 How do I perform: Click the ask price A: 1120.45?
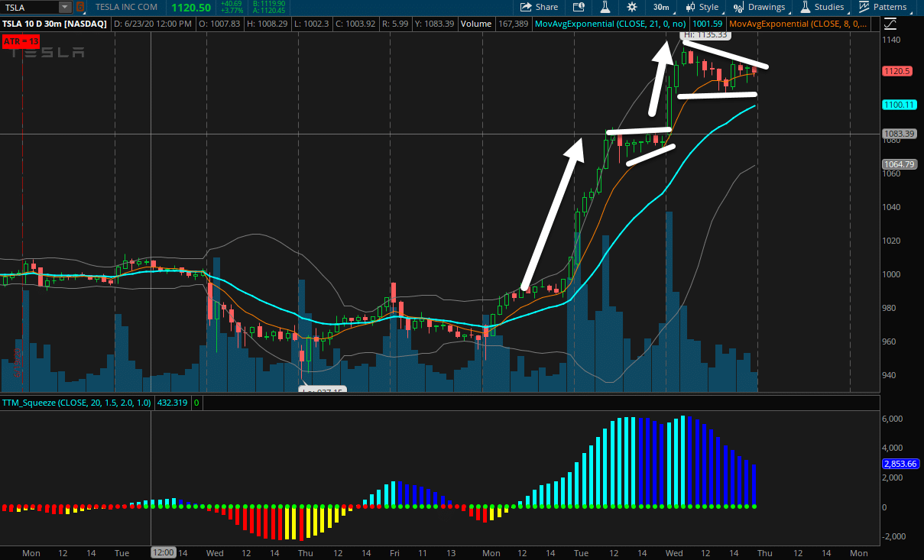coord(269,11)
